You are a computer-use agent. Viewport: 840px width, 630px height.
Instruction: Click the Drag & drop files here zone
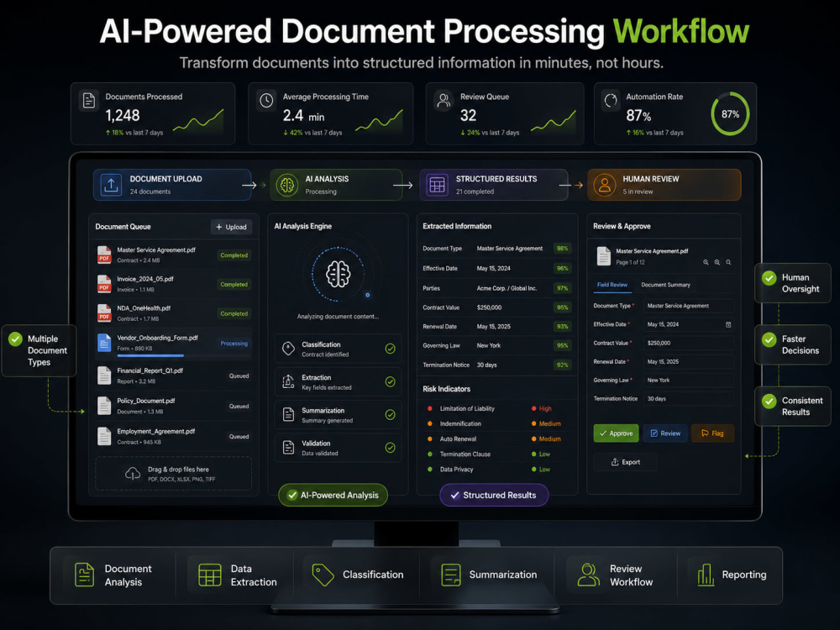click(173, 474)
